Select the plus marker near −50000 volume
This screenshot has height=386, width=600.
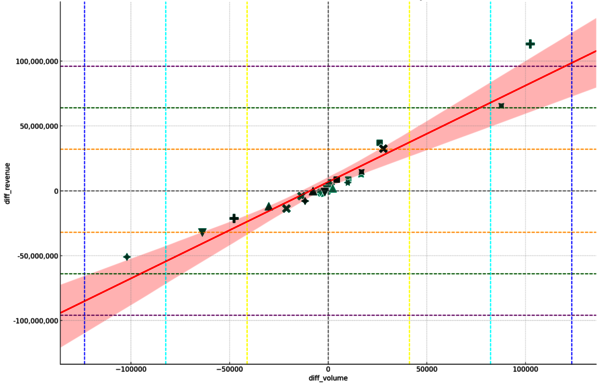click(234, 218)
